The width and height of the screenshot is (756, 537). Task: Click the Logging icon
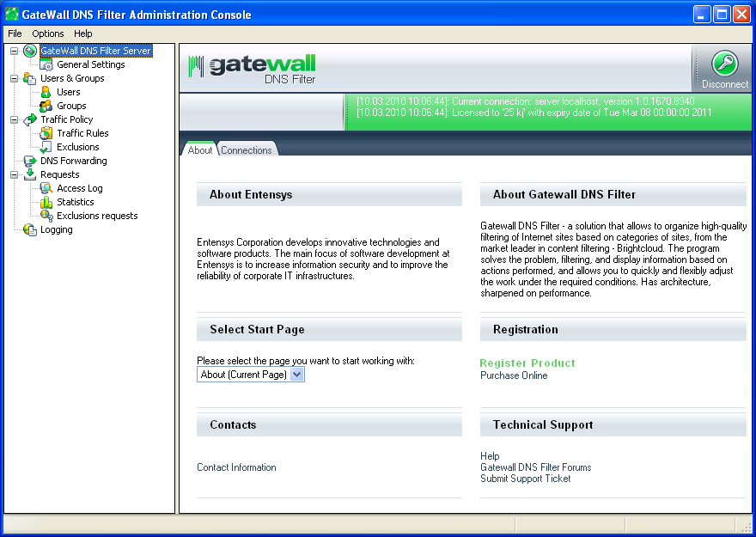point(30,230)
